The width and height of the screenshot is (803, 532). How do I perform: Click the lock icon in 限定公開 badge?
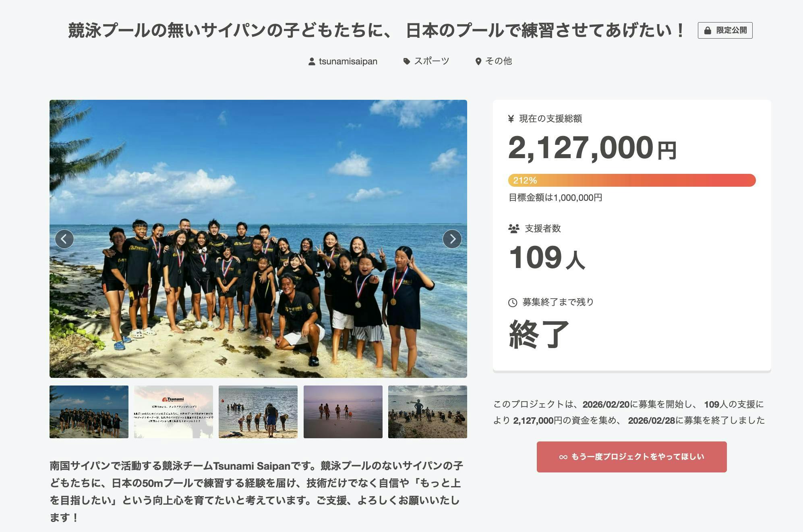(x=707, y=31)
